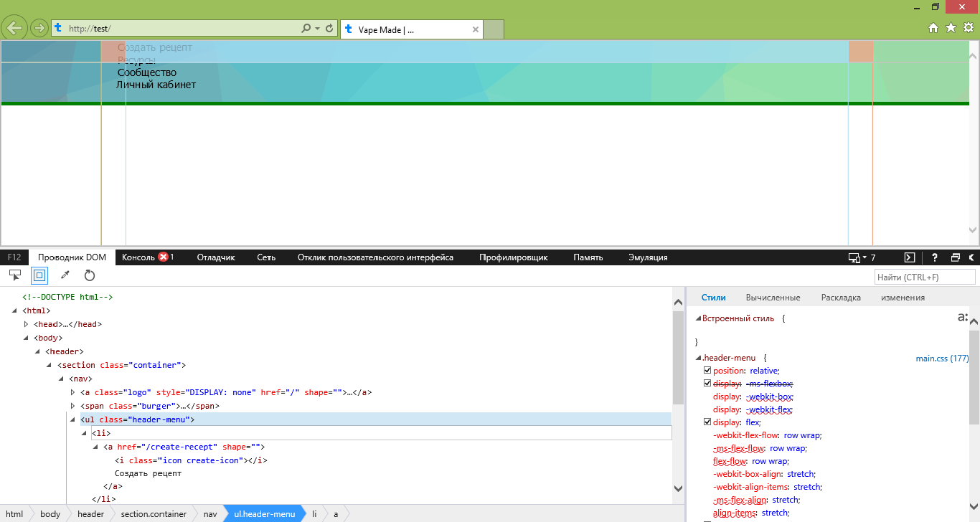Open the browser Tools gear icon
Viewport: 980px width, 522px height.
point(968,28)
